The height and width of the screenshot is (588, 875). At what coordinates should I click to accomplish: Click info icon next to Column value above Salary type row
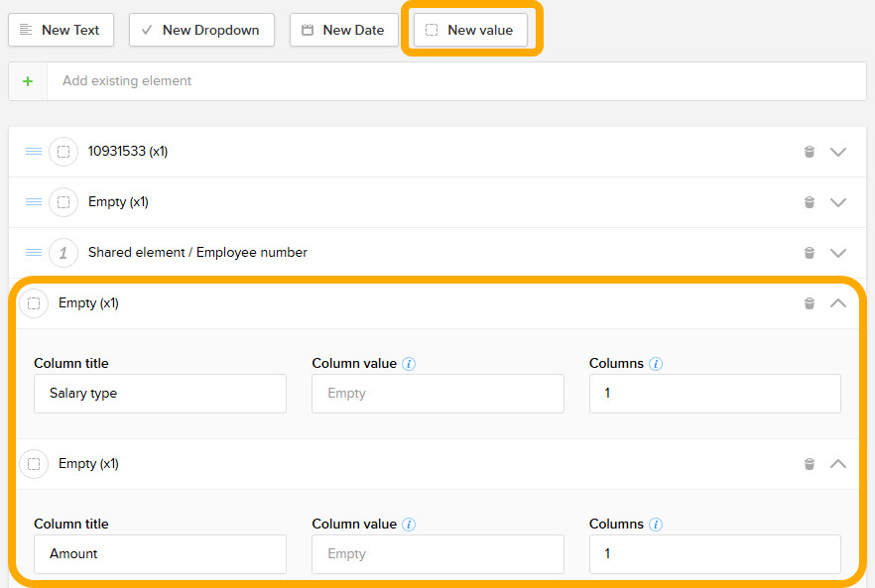pos(409,364)
